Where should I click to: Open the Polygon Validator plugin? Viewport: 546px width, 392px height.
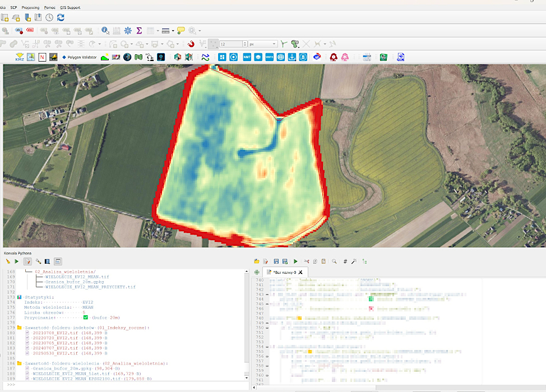point(80,57)
